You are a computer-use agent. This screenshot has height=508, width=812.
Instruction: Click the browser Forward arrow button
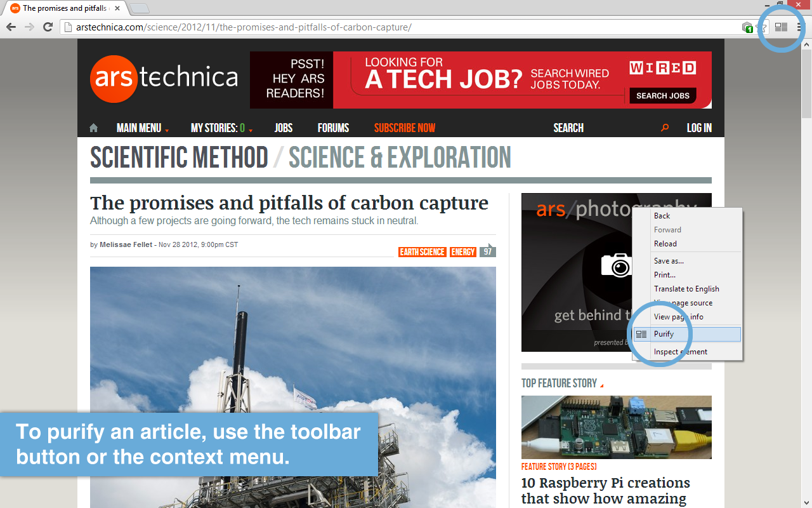(29, 27)
